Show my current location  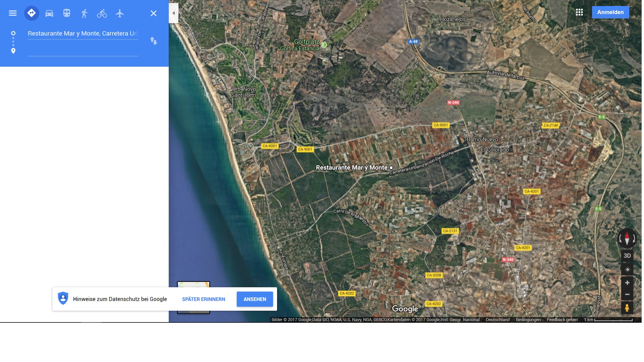[x=627, y=269]
